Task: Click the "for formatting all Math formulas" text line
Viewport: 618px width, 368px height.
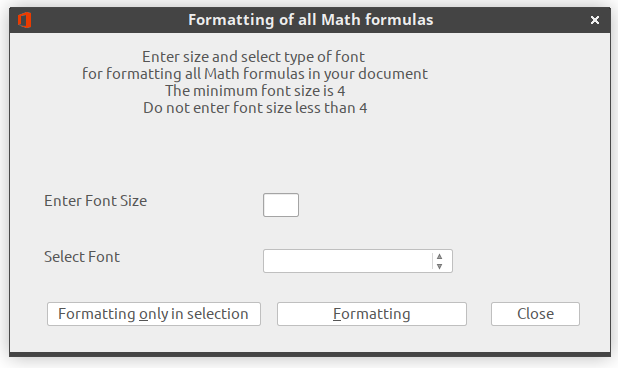Action: coord(255,74)
